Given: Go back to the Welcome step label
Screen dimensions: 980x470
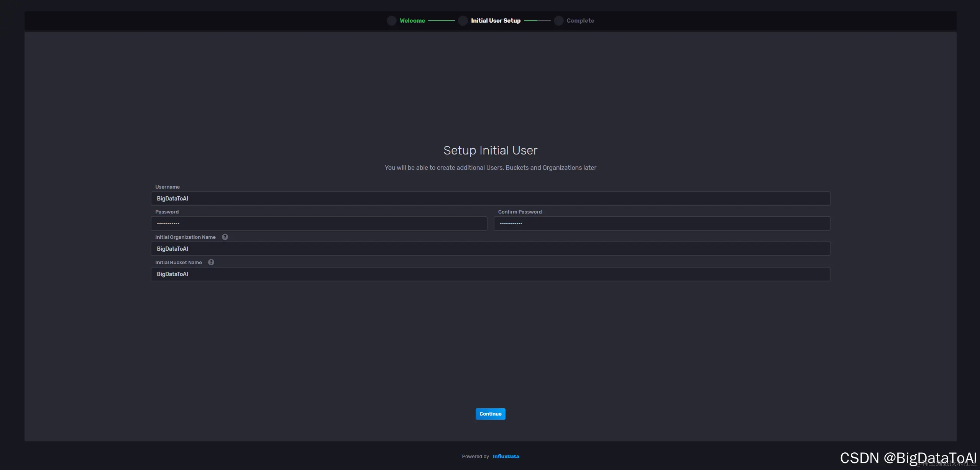Looking at the screenshot, I should (x=412, y=21).
